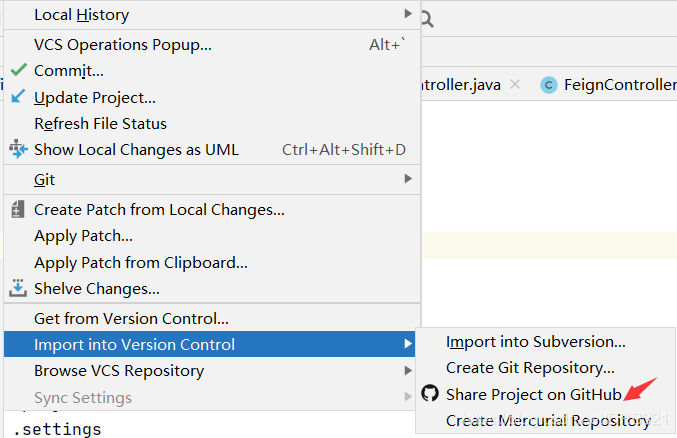Open VCS Operations Popup menu entry
Viewport: 677px width, 438px height.
tap(122, 44)
